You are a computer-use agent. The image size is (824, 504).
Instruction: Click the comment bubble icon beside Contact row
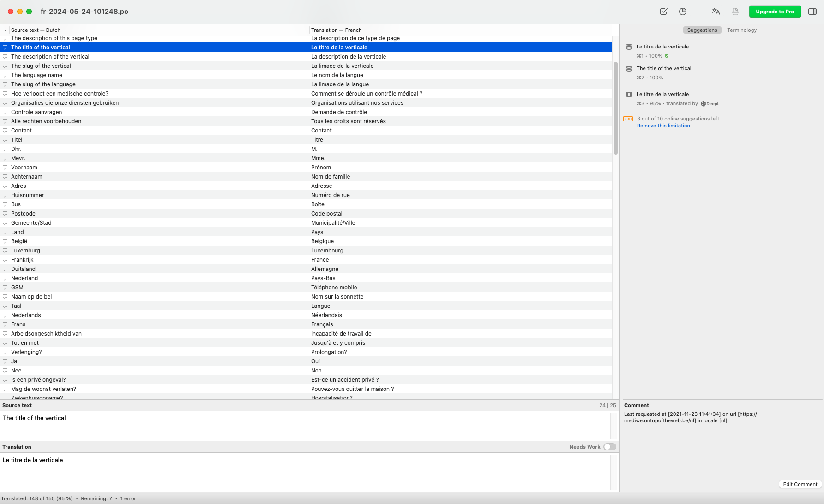tap(5, 131)
